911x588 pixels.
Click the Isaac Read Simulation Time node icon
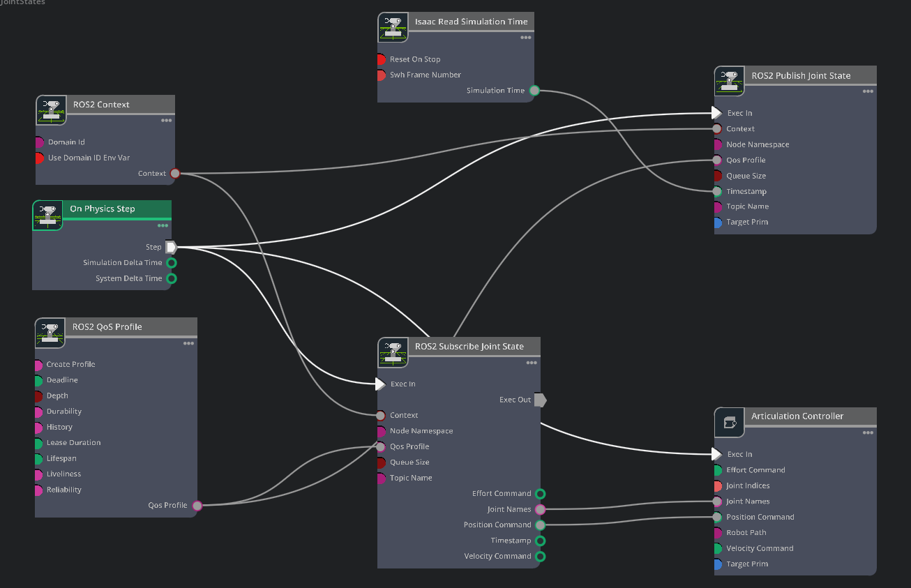click(393, 27)
